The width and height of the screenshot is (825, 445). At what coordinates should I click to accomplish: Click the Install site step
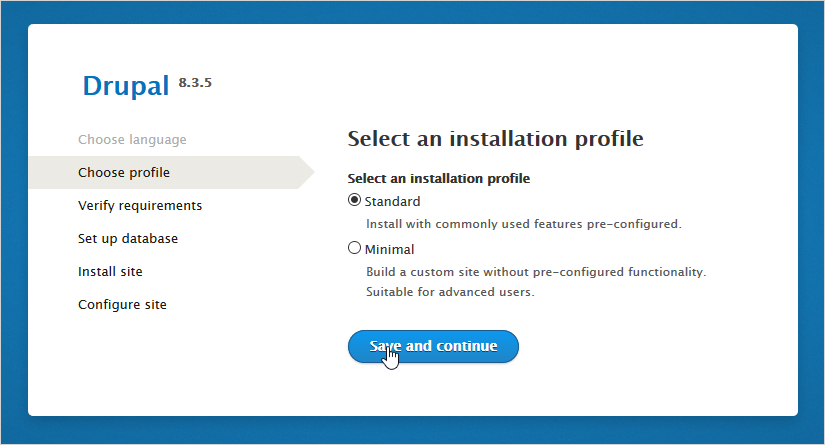110,272
